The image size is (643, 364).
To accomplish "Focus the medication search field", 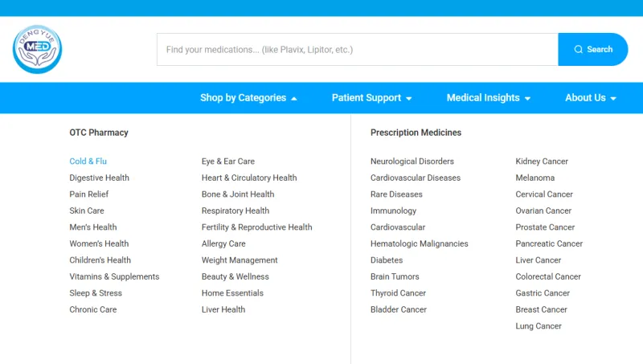I will tap(357, 50).
